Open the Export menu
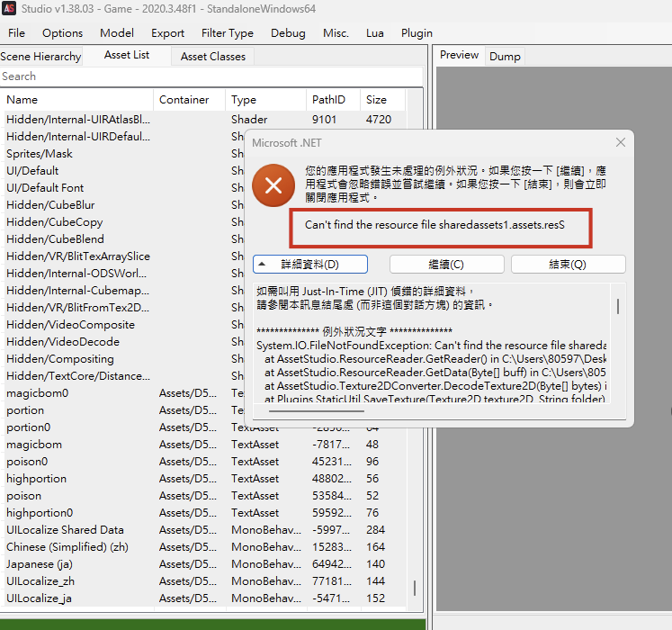Viewport: 672px width, 630px height. 167,33
